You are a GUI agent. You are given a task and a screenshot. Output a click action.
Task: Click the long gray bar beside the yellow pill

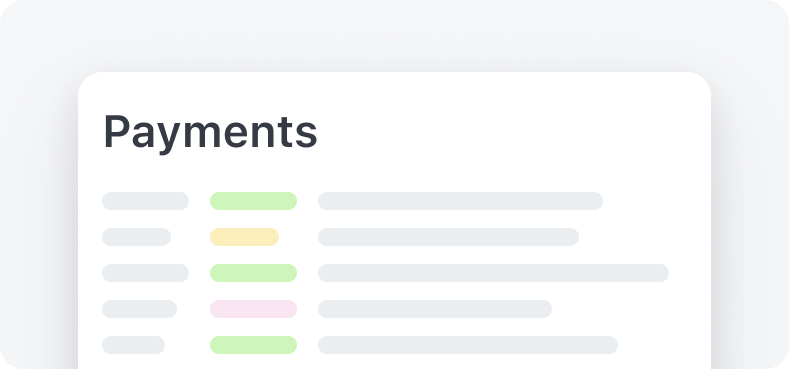tap(448, 237)
